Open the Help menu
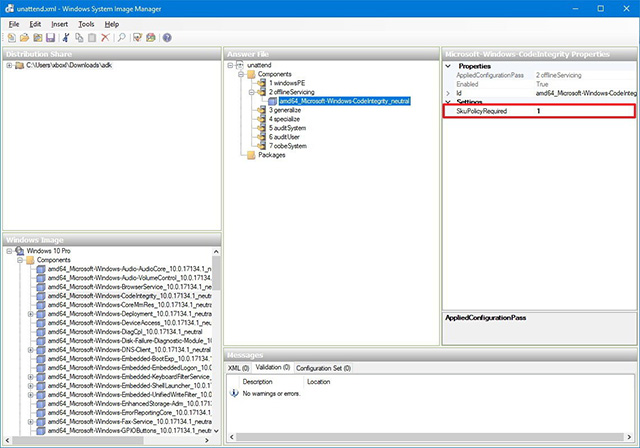Screen dimensions: 640x448 (x=111, y=24)
